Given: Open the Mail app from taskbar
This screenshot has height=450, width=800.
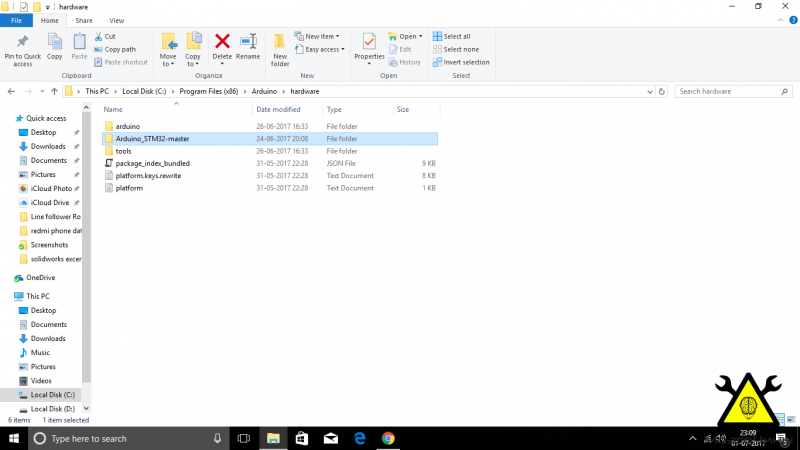Looking at the screenshot, I should (x=331, y=438).
